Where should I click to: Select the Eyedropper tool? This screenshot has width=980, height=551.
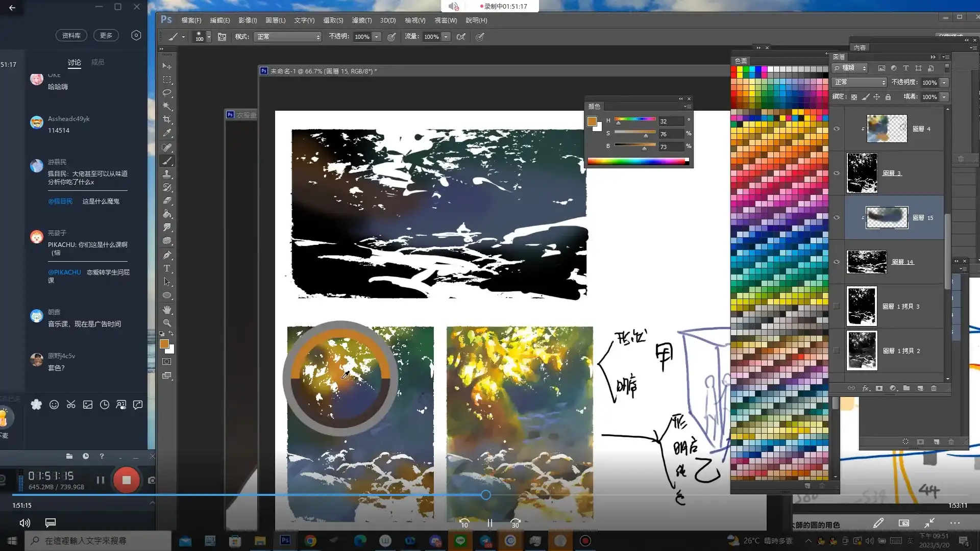(x=167, y=133)
